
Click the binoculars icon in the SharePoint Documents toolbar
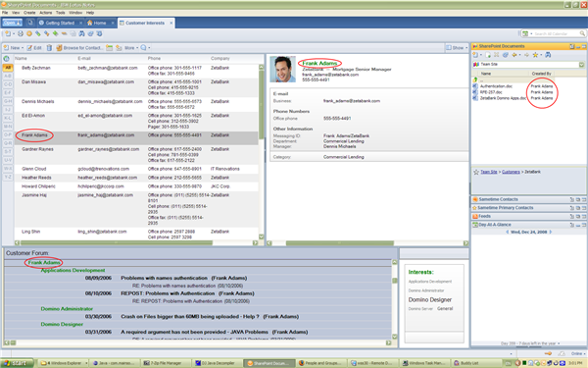[x=548, y=55]
